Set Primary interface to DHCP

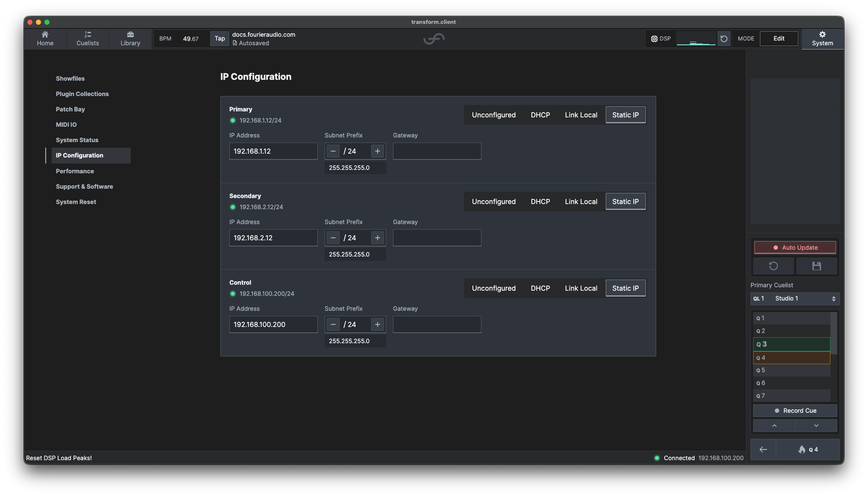click(x=540, y=115)
